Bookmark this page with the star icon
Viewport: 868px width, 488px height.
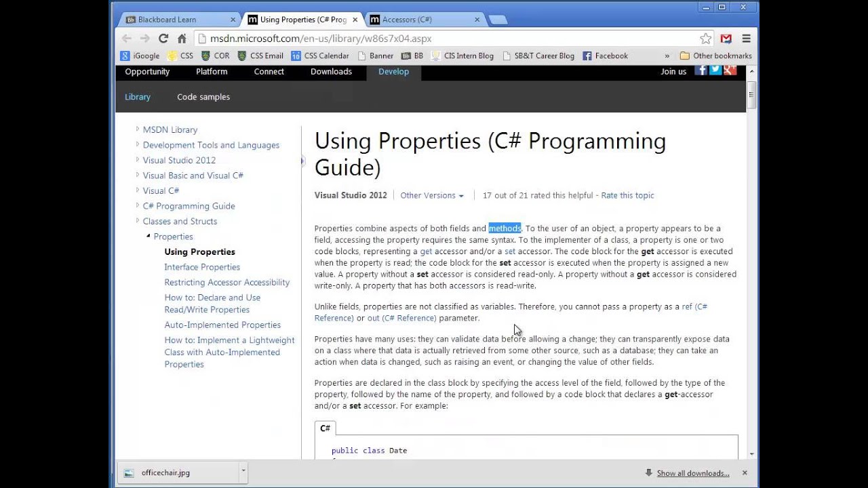click(706, 39)
